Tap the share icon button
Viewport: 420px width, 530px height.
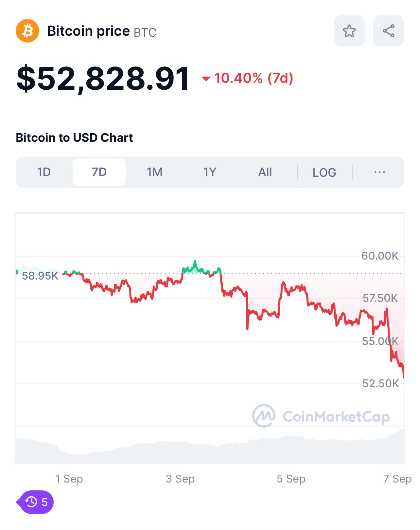[x=389, y=31]
